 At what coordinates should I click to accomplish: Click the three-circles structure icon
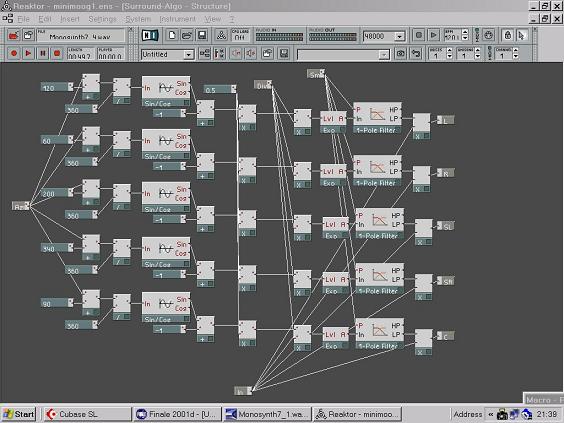point(221,35)
